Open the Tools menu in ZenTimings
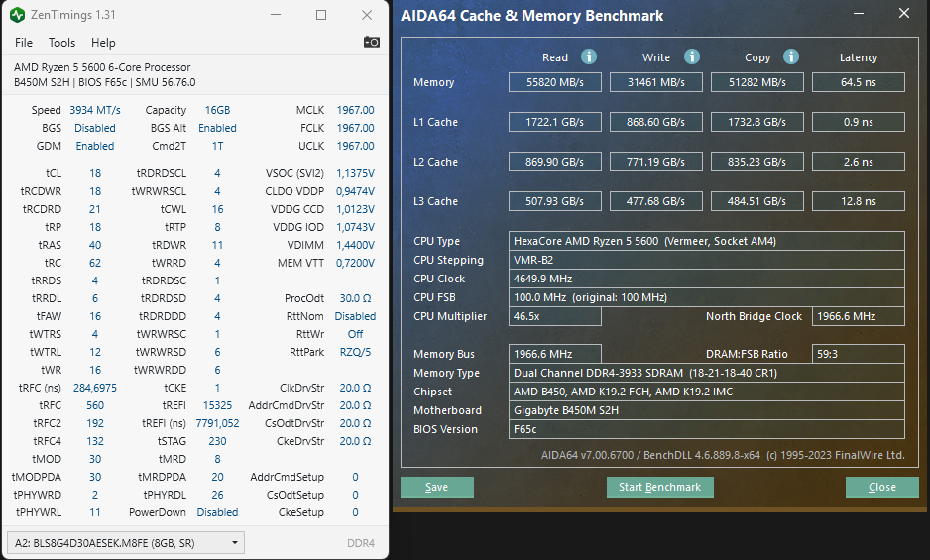Viewport: 930px width, 560px height. point(61,43)
